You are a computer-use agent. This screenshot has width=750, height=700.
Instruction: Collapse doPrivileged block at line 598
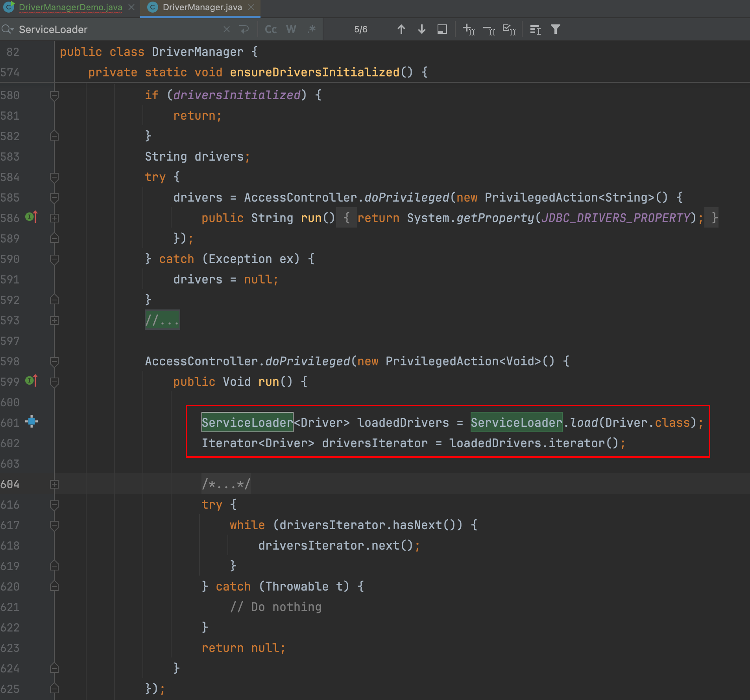(x=54, y=361)
